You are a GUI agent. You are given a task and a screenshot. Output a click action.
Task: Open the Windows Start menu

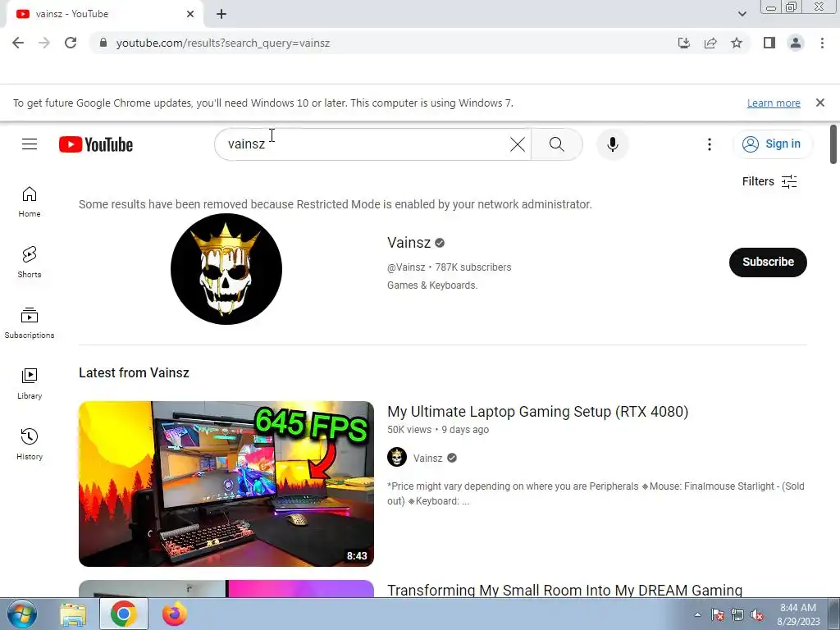click(x=21, y=614)
